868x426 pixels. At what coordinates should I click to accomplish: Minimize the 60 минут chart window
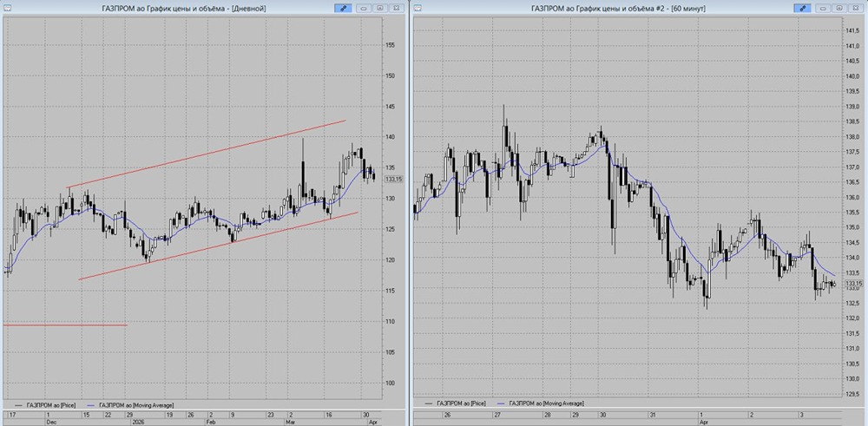point(822,9)
